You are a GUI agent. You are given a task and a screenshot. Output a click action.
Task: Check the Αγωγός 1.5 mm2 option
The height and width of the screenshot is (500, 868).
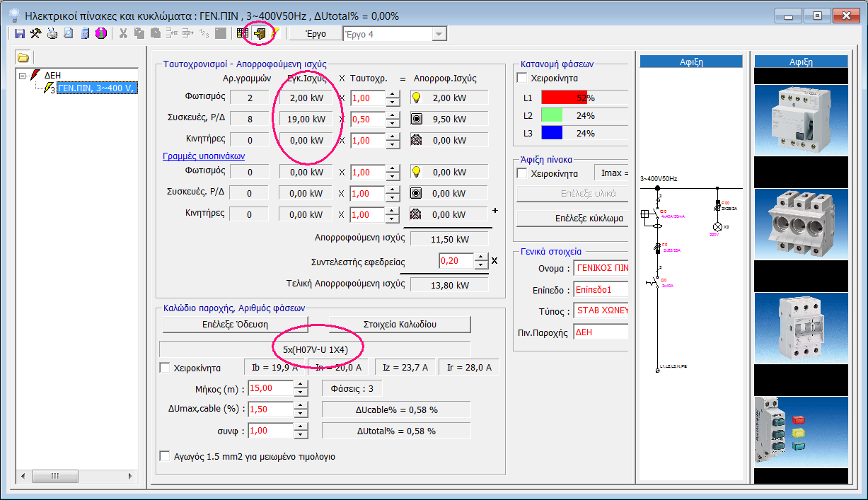click(x=166, y=456)
